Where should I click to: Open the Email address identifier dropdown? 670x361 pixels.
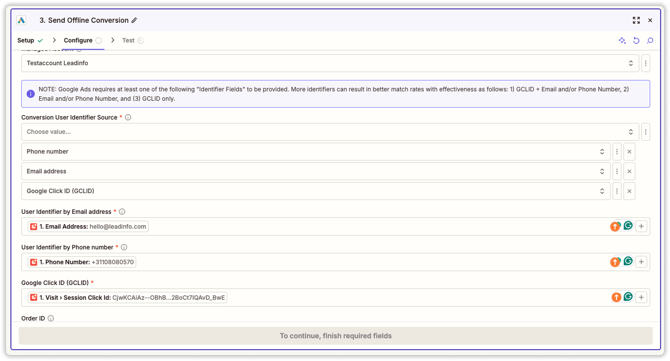pyautogui.click(x=315, y=171)
